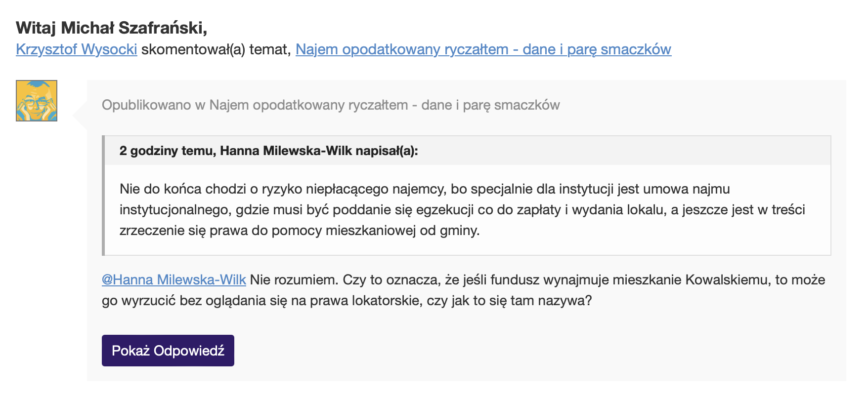This screenshot has width=868, height=396.
Task: Click the gray 'Opublikowano w Najem' caption
Action: pyautogui.click(x=330, y=105)
